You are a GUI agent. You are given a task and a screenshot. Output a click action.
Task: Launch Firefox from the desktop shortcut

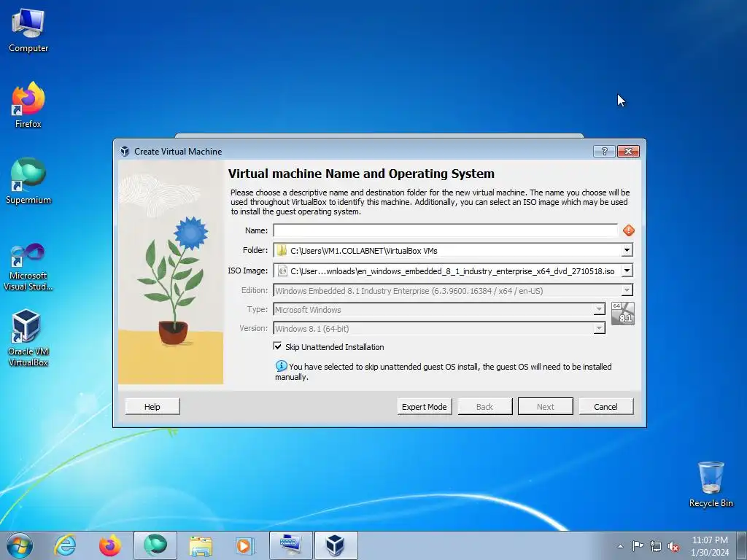pos(28,105)
